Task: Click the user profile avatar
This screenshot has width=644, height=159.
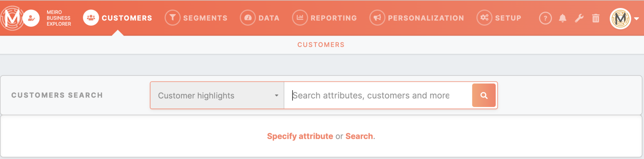Action: click(620, 18)
